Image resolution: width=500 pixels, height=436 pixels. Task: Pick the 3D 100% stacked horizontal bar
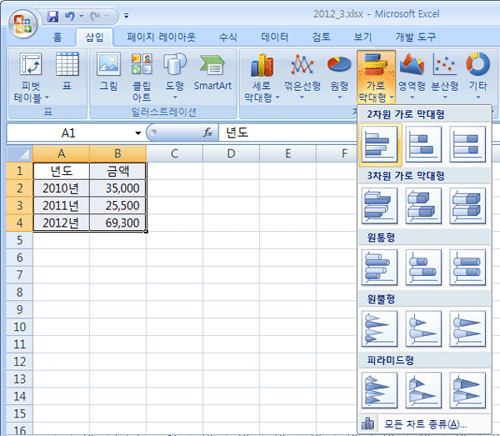pyautogui.click(x=467, y=206)
